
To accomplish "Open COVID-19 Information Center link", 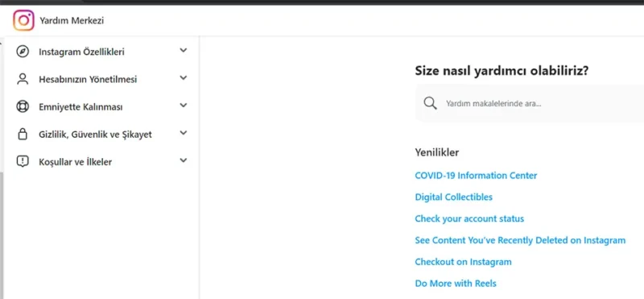I will (x=476, y=176).
